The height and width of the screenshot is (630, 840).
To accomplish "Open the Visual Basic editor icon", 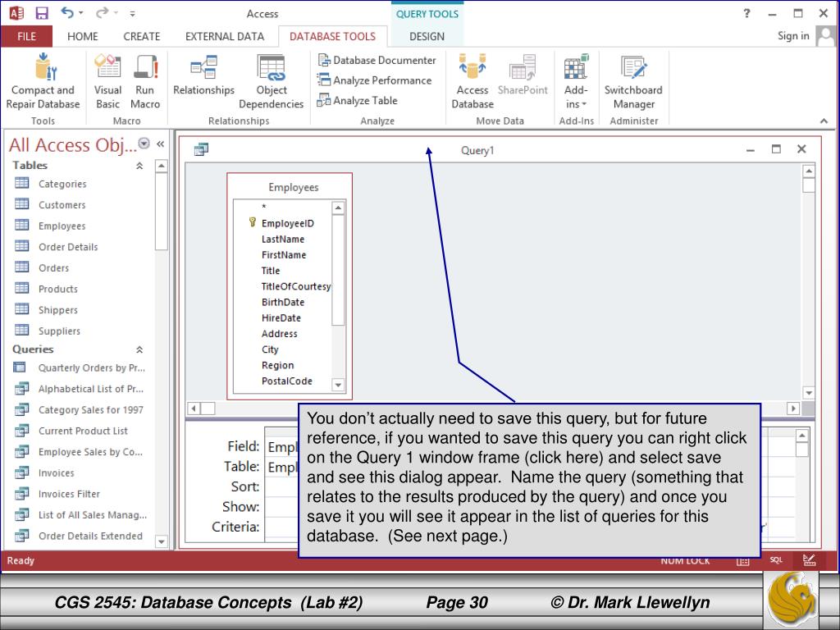I will 107,67.
